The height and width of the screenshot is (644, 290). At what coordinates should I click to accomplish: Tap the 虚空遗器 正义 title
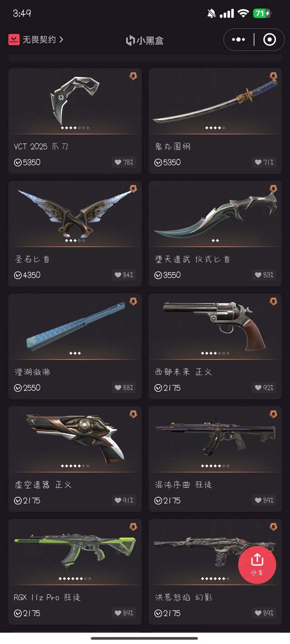coord(43,485)
